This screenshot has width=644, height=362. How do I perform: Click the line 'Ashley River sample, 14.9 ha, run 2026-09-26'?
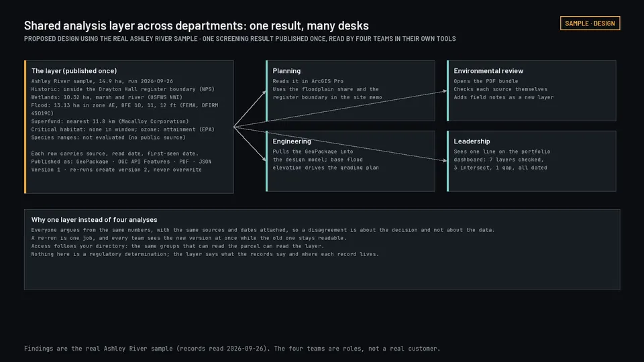[102, 81]
